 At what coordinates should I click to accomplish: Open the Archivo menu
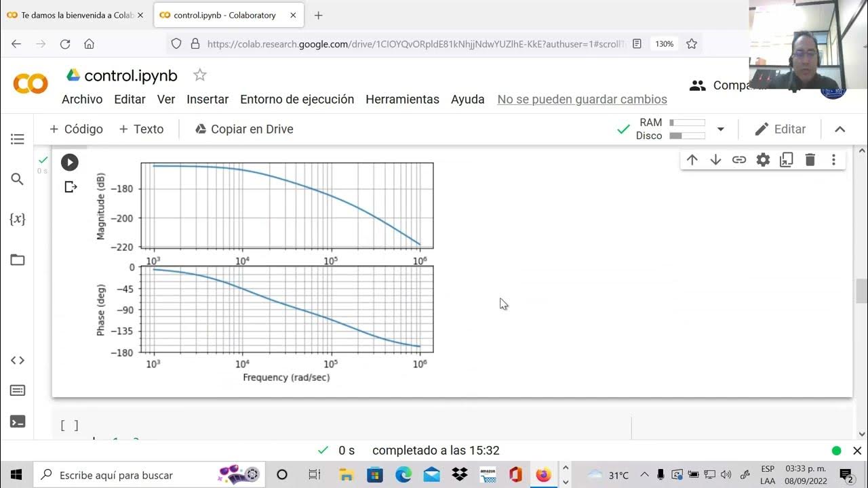pyautogui.click(x=82, y=99)
